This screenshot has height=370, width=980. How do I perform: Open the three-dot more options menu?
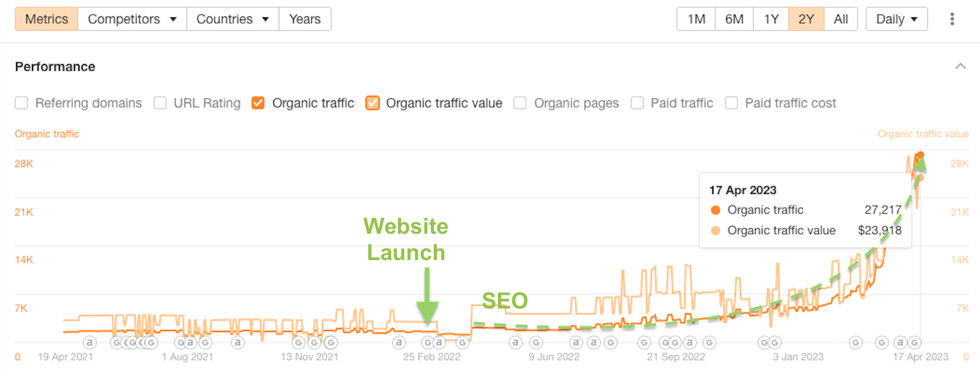[952, 19]
